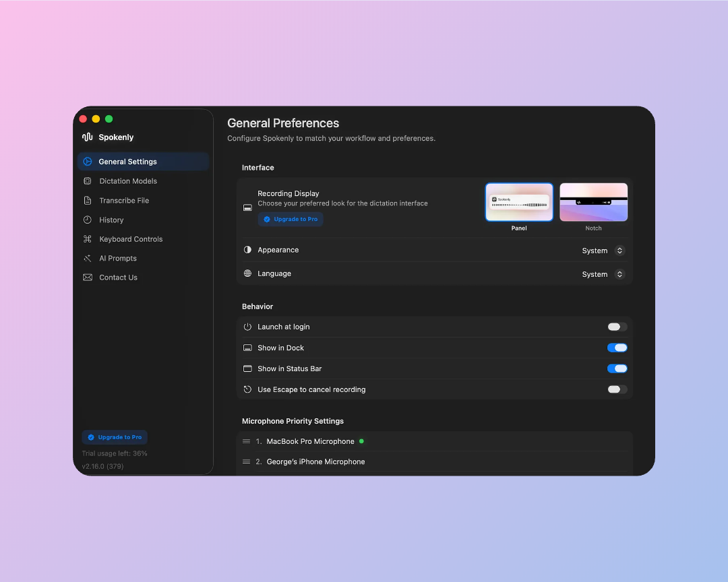
Task: Click the Show in Dock icon
Action: click(x=247, y=348)
